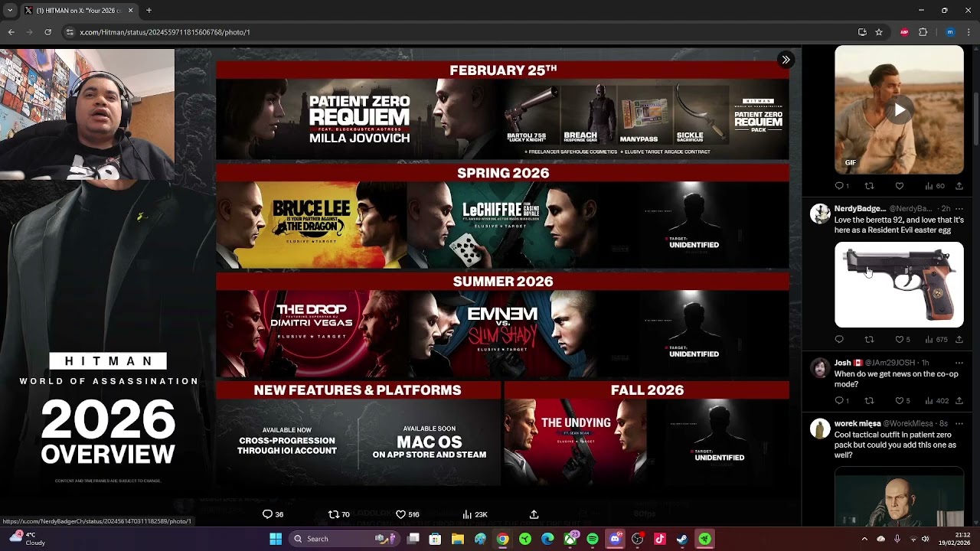Open worek mięsa's profile avatar
Image resolution: width=980 pixels, height=551 pixels.
pyautogui.click(x=820, y=429)
